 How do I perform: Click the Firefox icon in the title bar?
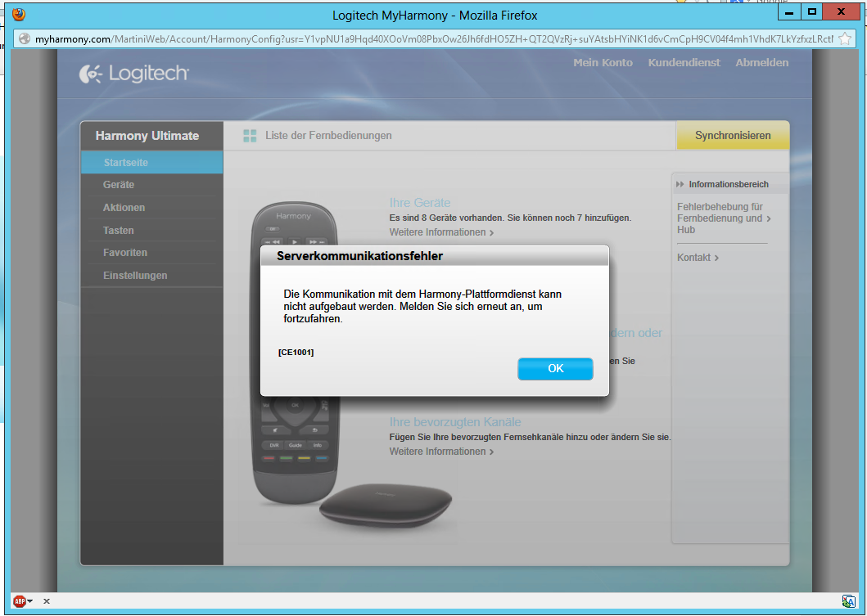[19, 15]
